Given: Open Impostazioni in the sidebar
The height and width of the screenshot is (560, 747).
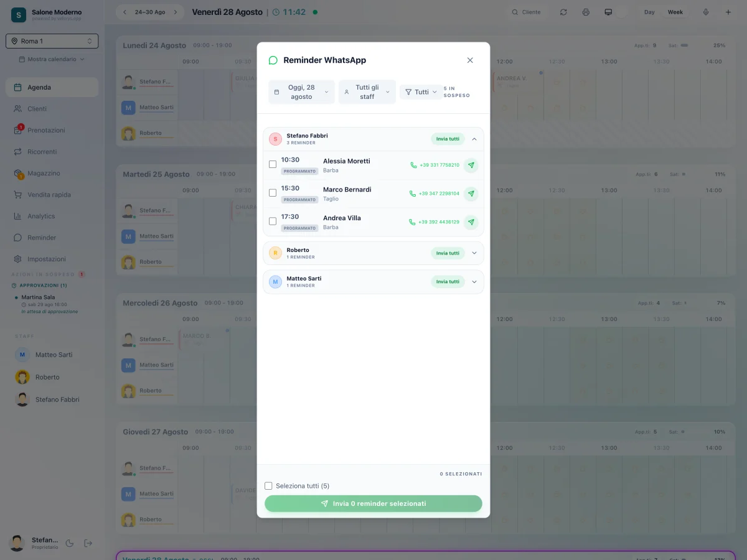Looking at the screenshot, I should (52, 259).
